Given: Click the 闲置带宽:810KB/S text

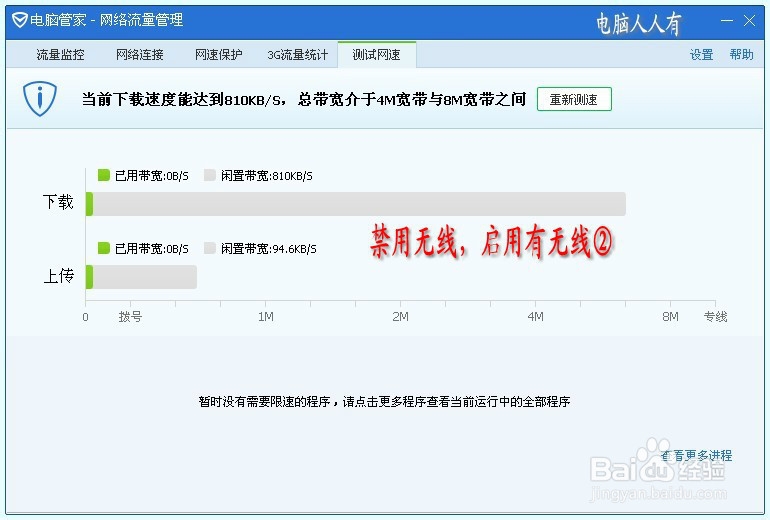Looking at the screenshot, I should (267, 176).
